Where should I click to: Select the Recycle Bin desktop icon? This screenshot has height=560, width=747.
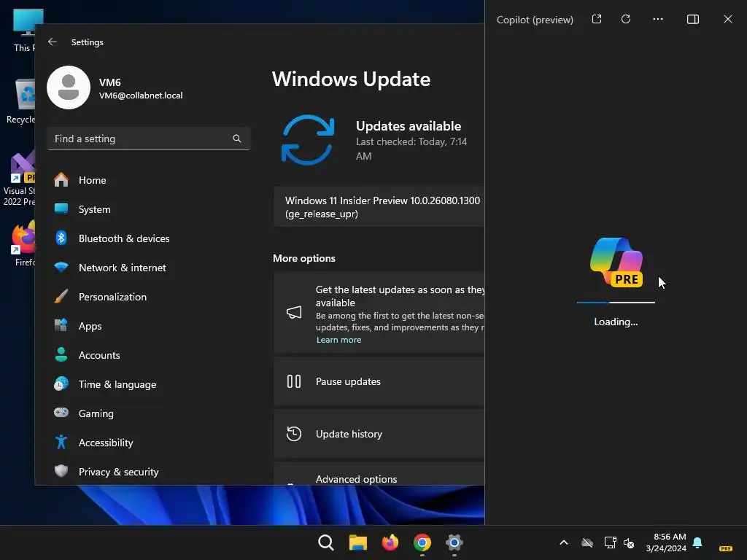(21, 101)
